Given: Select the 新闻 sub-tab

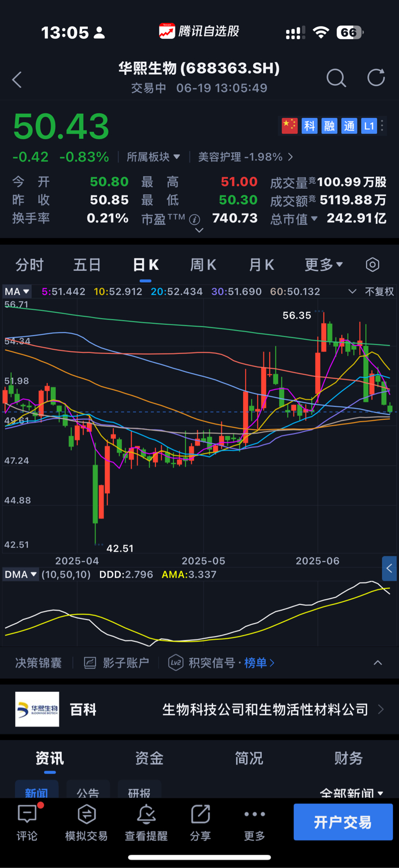Looking at the screenshot, I should click(36, 790).
